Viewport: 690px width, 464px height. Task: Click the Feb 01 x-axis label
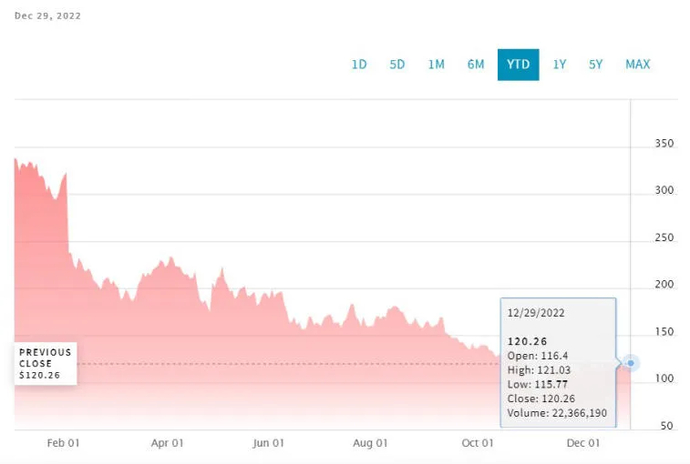pyautogui.click(x=62, y=443)
